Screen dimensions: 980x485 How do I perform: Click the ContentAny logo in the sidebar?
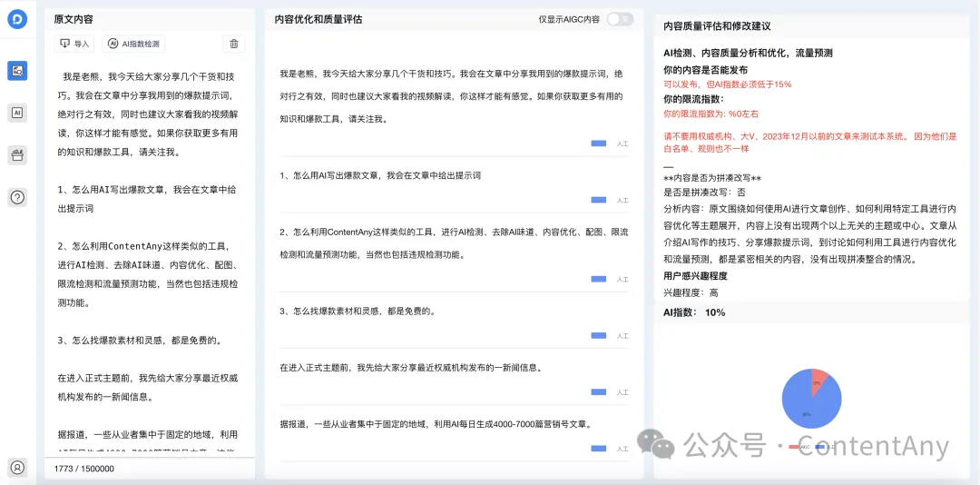click(17, 21)
